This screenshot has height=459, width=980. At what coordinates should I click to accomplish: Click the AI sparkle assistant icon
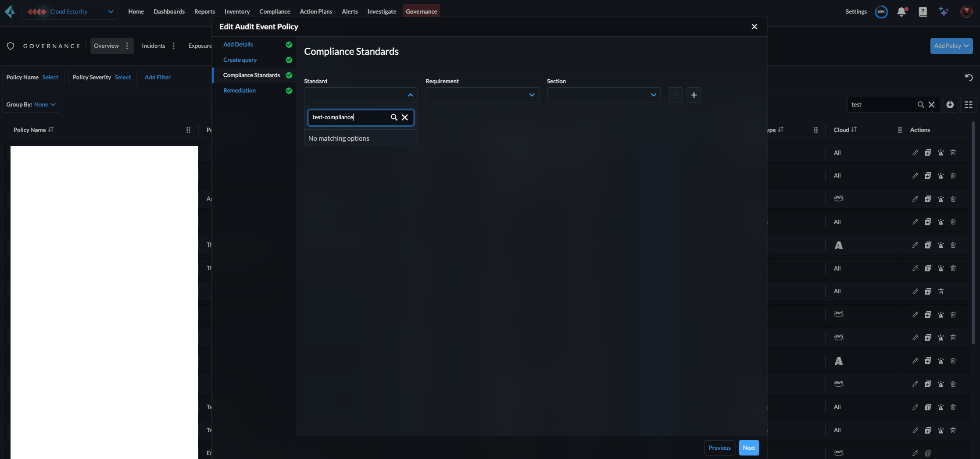(x=944, y=12)
